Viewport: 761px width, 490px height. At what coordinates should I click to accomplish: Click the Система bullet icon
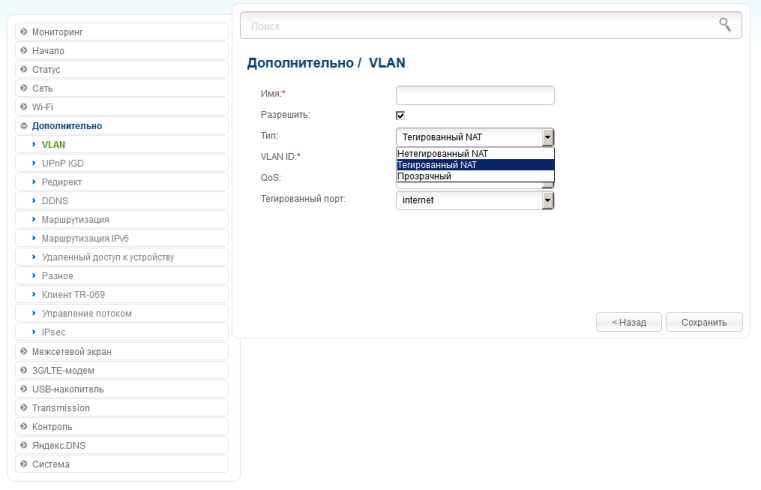pos(23,464)
